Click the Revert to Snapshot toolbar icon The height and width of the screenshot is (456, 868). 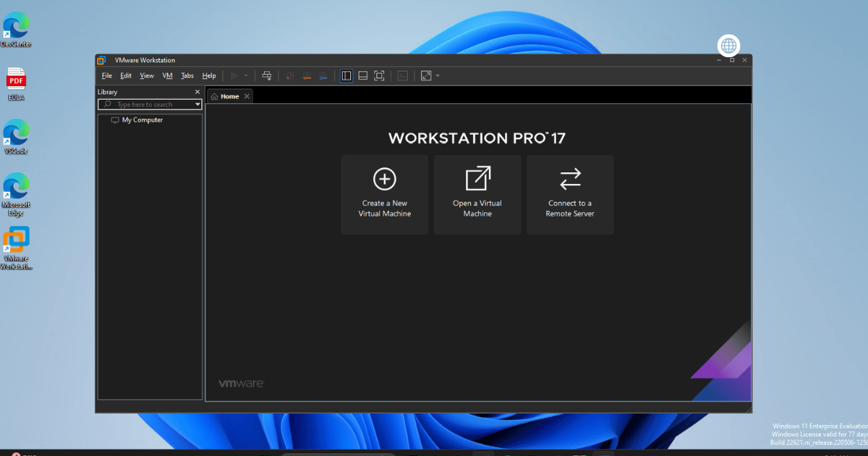tap(307, 75)
